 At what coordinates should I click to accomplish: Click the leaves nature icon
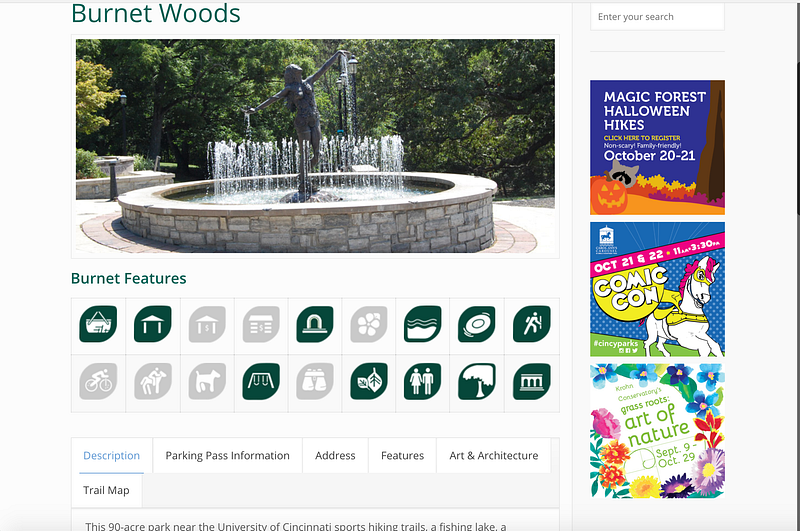pyautogui.click(x=369, y=381)
